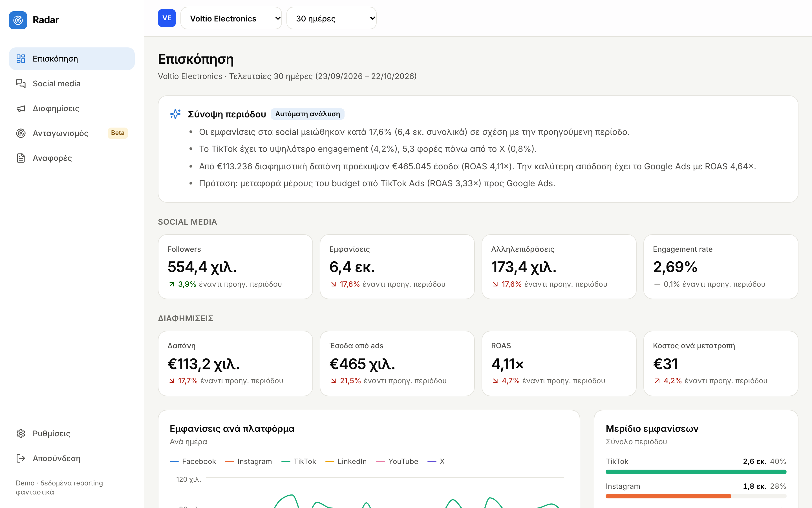Click the Social media chat bubbles icon
Screen dimensions: 812x508
21,84
